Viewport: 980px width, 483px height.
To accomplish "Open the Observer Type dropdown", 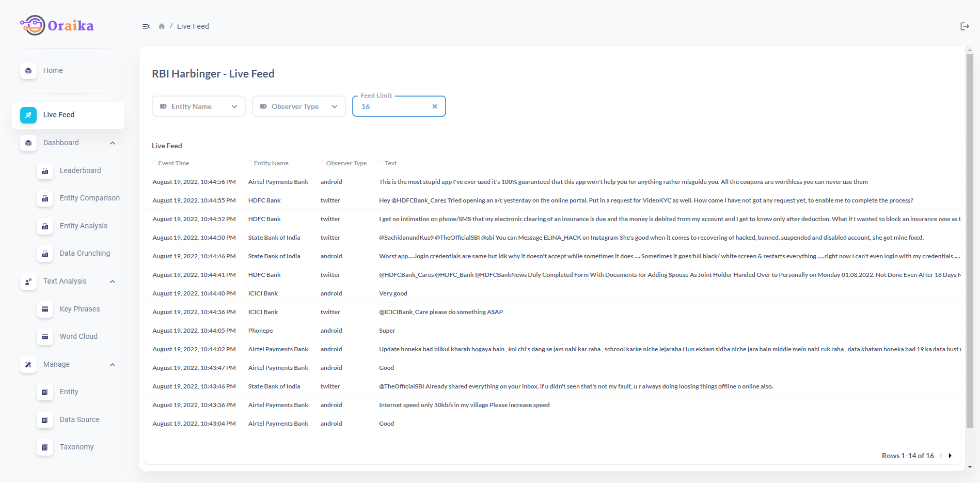I will [x=299, y=106].
